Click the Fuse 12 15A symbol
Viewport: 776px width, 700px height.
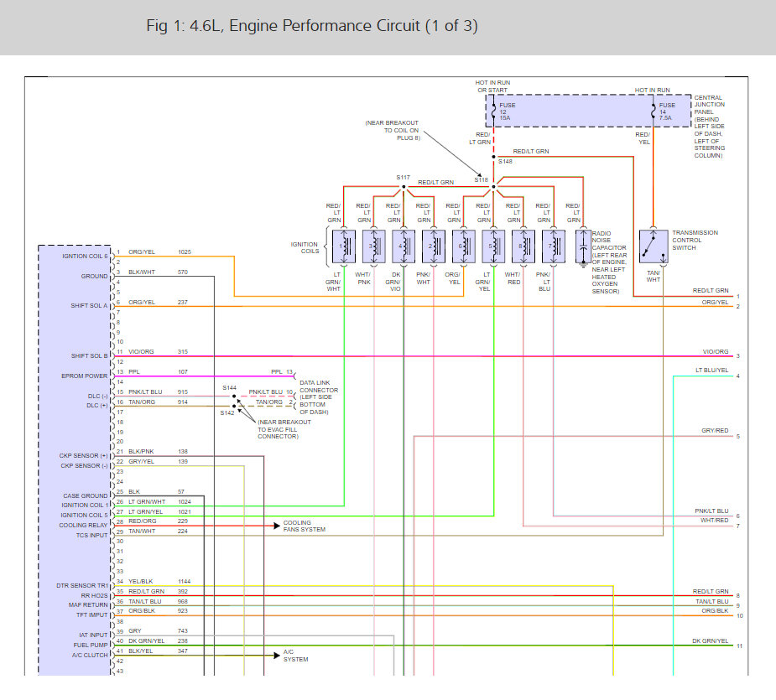493,111
